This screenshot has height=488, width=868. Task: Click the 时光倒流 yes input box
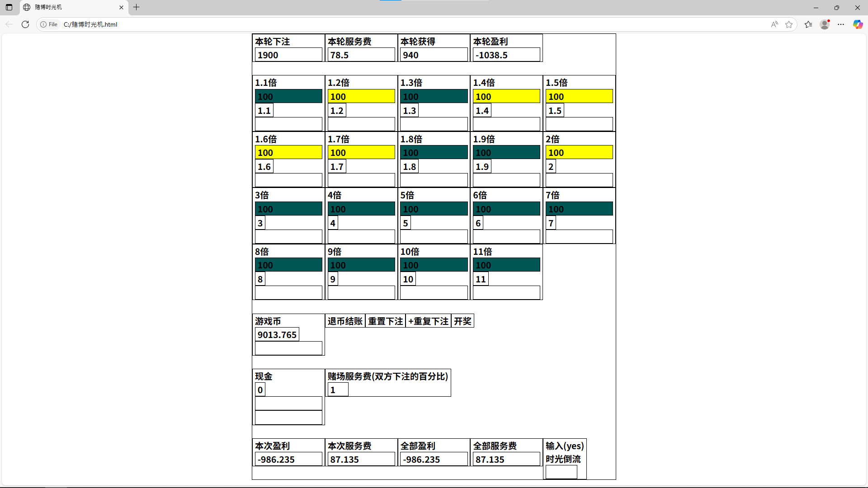click(x=561, y=472)
